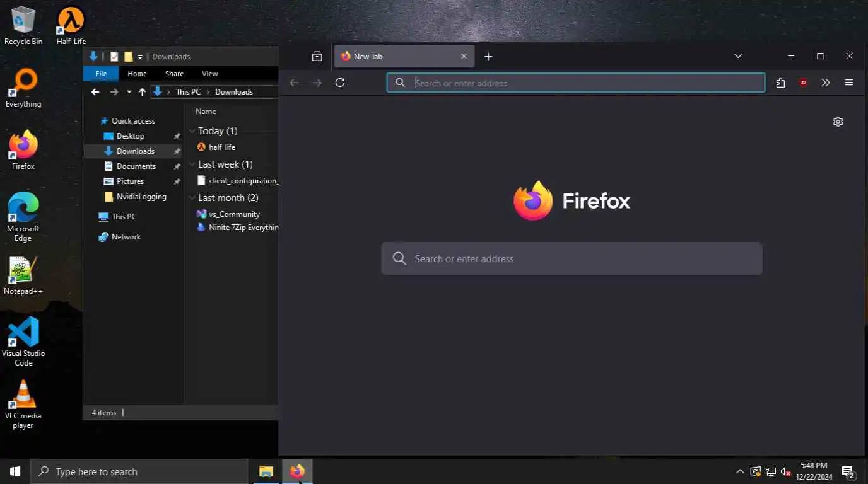Open Customize Quick Access Toolbar dropdown

(x=140, y=56)
